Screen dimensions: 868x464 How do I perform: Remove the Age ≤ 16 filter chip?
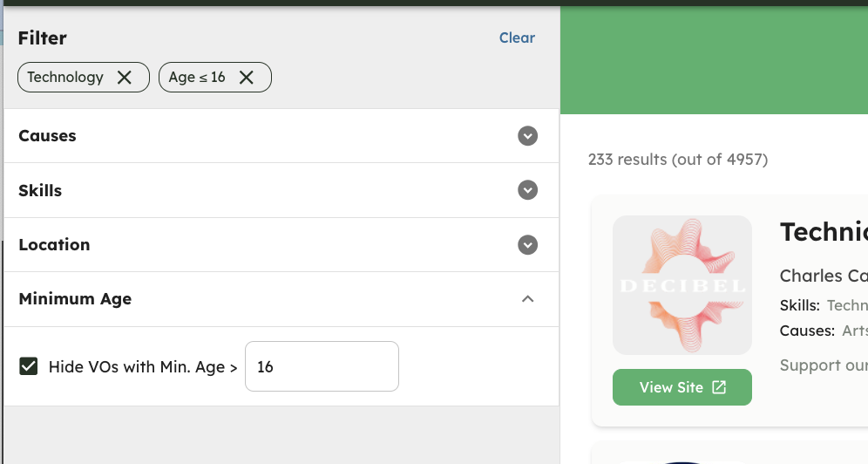click(x=247, y=78)
